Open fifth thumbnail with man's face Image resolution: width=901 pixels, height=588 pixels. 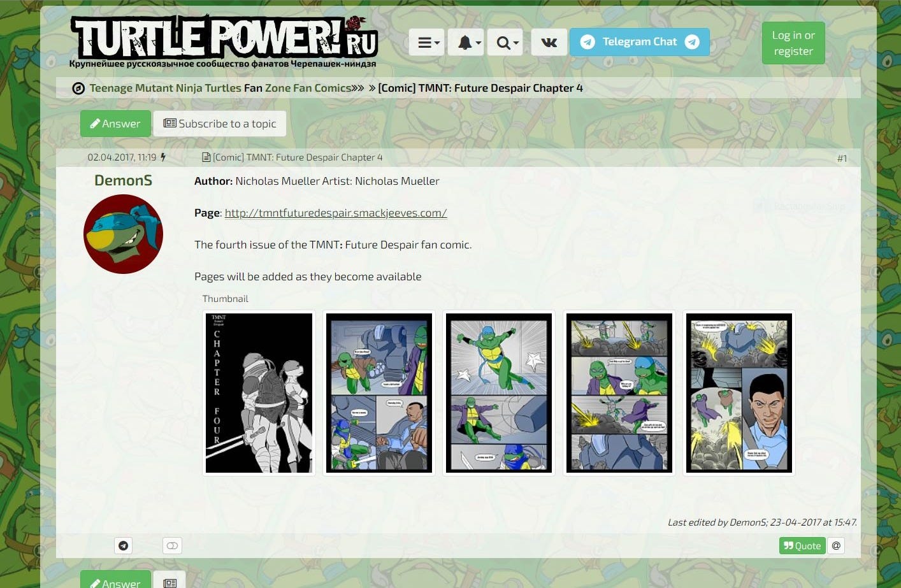click(739, 393)
